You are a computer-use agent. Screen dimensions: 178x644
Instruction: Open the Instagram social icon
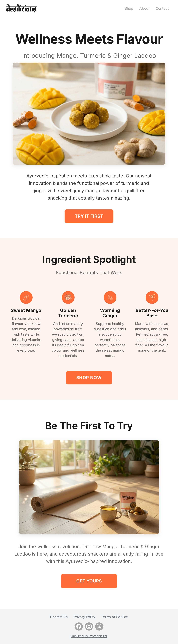(x=89, y=626)
